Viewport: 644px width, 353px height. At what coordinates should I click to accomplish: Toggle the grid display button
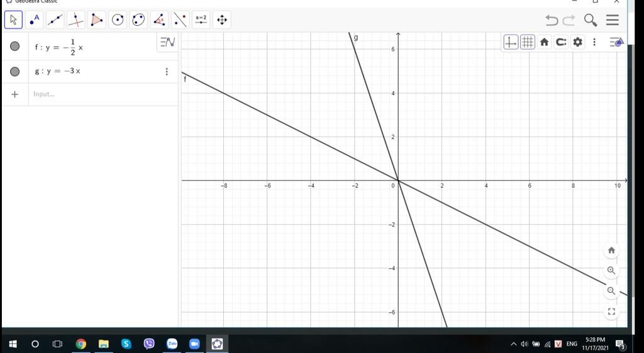point(528,42)
